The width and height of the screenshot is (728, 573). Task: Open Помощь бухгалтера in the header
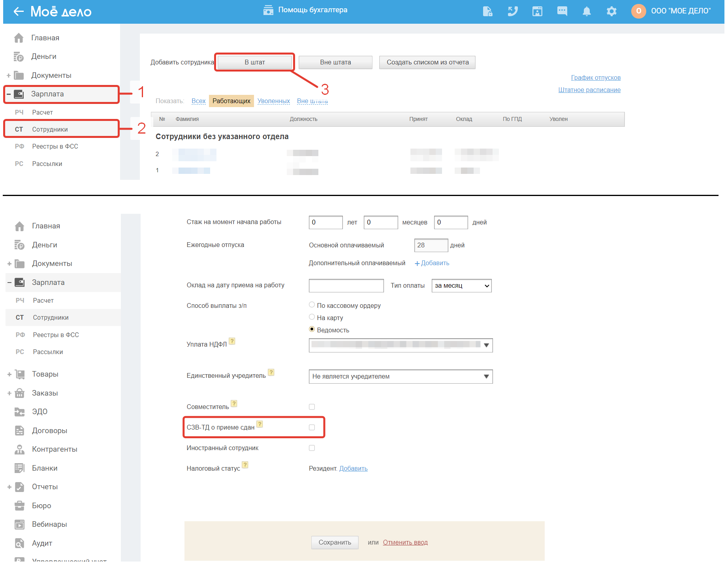(305, 10)
